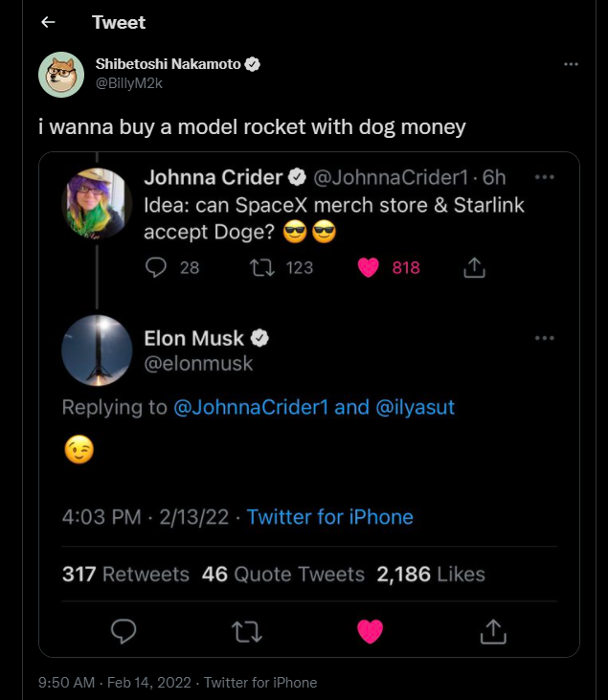Click reply icon with 28 replies

pyautogui.click(x=157, y=268)
